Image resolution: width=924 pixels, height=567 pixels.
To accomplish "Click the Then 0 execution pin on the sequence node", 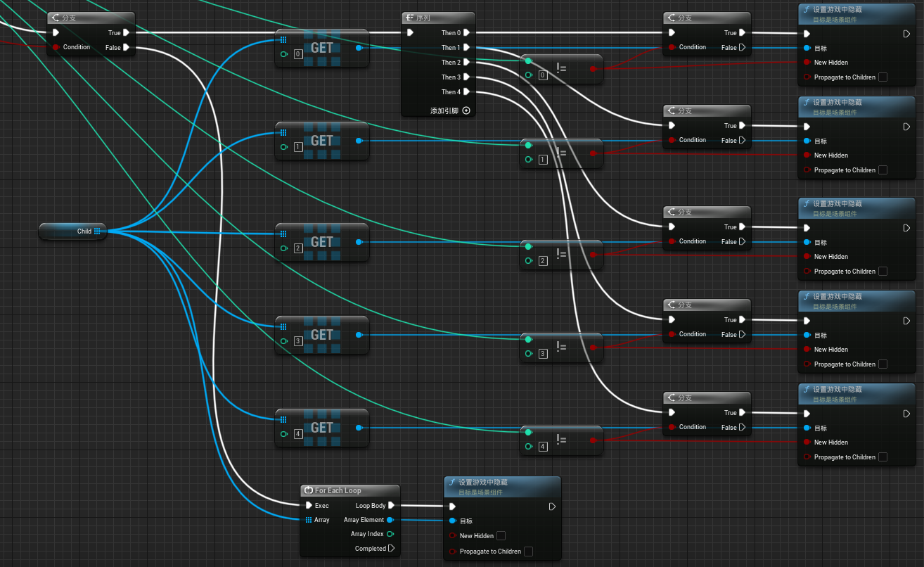I will point(466,32).
